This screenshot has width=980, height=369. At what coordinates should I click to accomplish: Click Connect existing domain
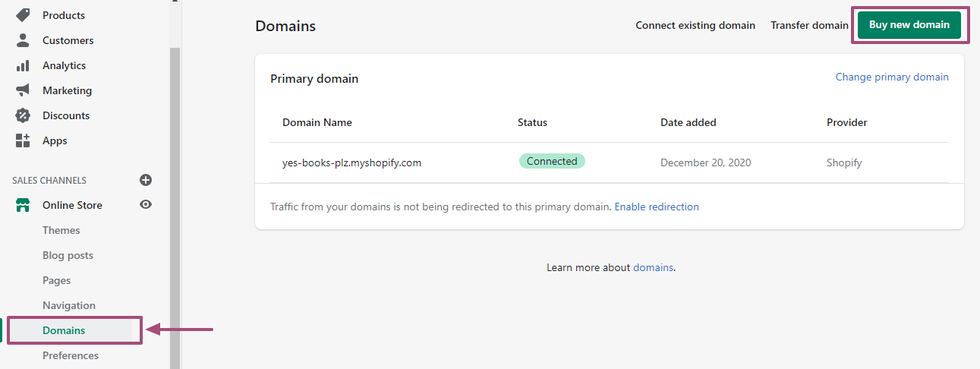coord(695,25)
